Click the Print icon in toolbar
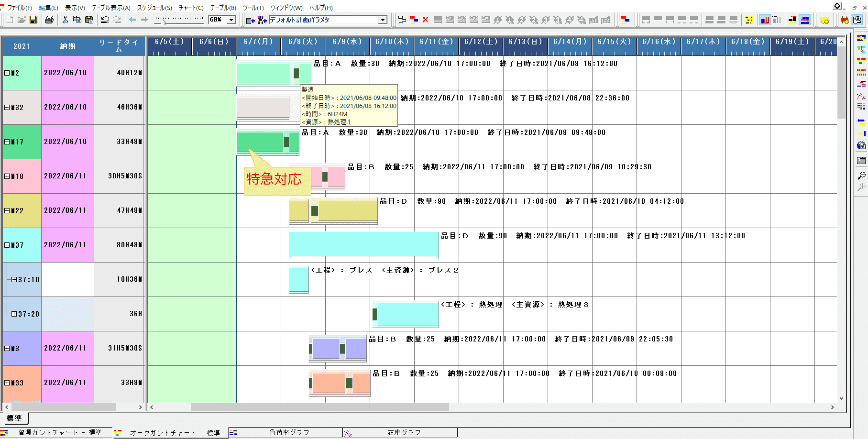The width and height of the screenshot is (868, 439). [49, 20]
